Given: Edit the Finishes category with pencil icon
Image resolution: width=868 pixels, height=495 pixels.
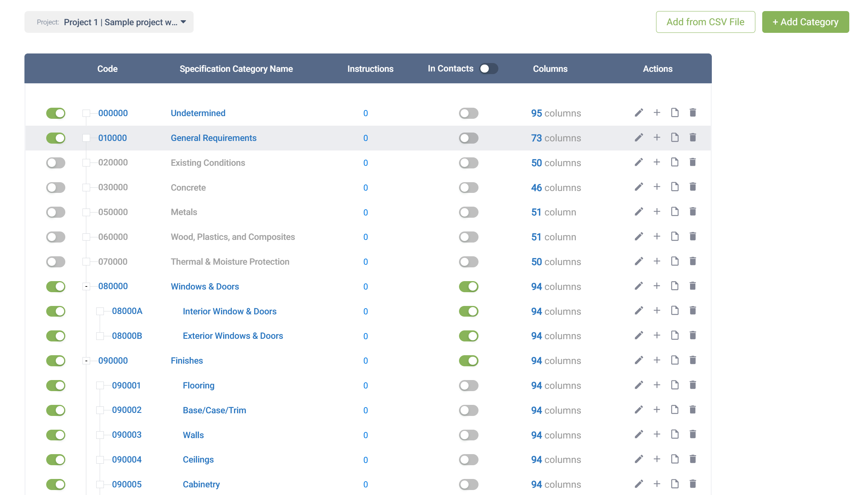Looking at the screenshot, I should click(x=638, y=360).
